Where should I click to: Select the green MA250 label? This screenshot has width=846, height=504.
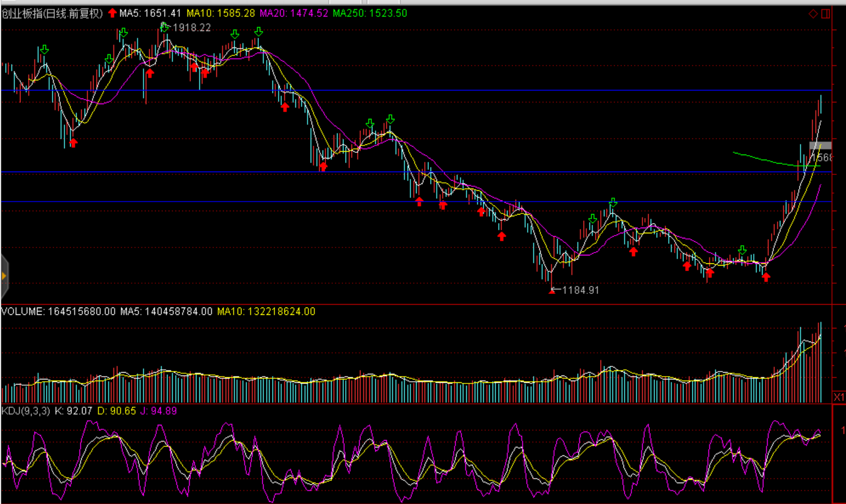[369, 13]
